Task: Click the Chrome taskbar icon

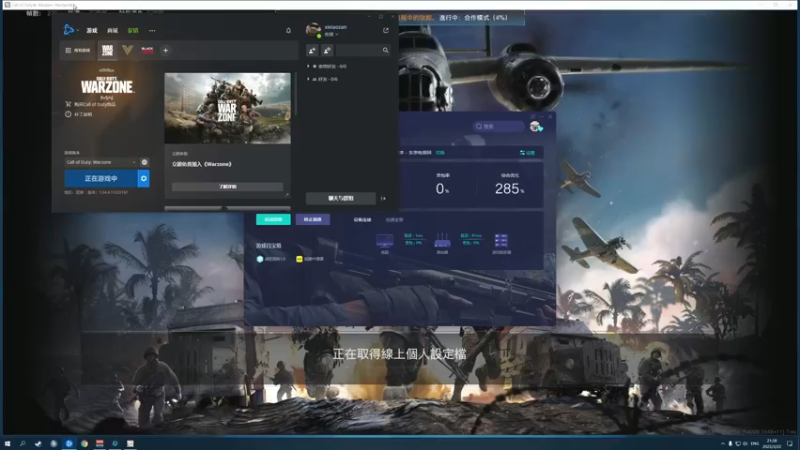Action: (84, 444)
